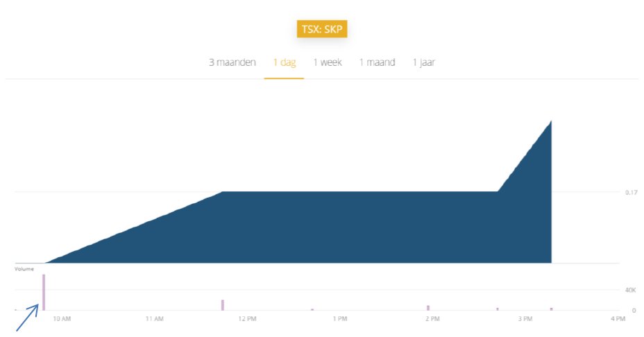Click the TSX: SKP ticker badge
This screenshot has height=337, width=644.
[322, 29]
